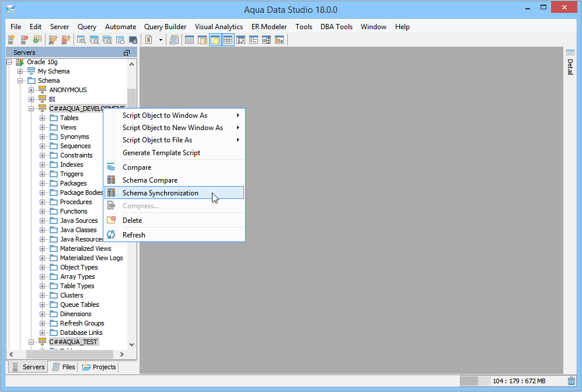Select the Database Links tree folder
Image resolution: width=582 pixels, height=392 pixels.
click(81, 332)
